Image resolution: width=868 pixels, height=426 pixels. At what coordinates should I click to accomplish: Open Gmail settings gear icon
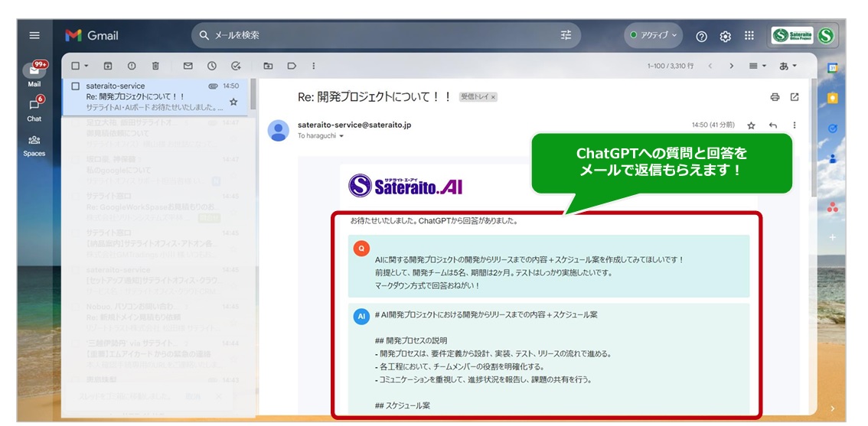[725, 36]
